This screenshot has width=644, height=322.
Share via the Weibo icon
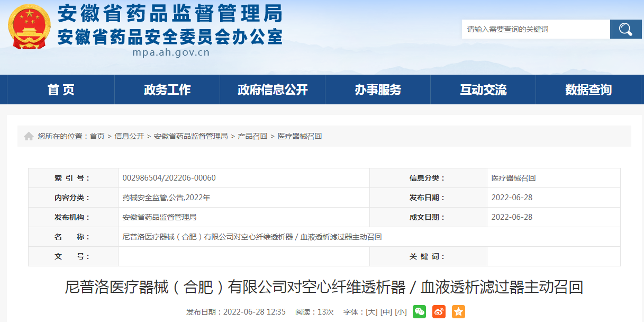coord(439,311)
